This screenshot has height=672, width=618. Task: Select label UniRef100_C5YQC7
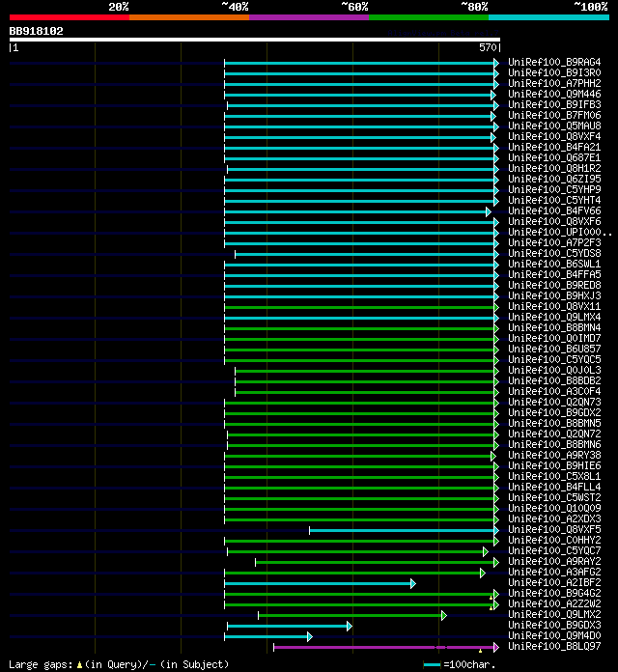pyautogui.click(x=554, y=551)
